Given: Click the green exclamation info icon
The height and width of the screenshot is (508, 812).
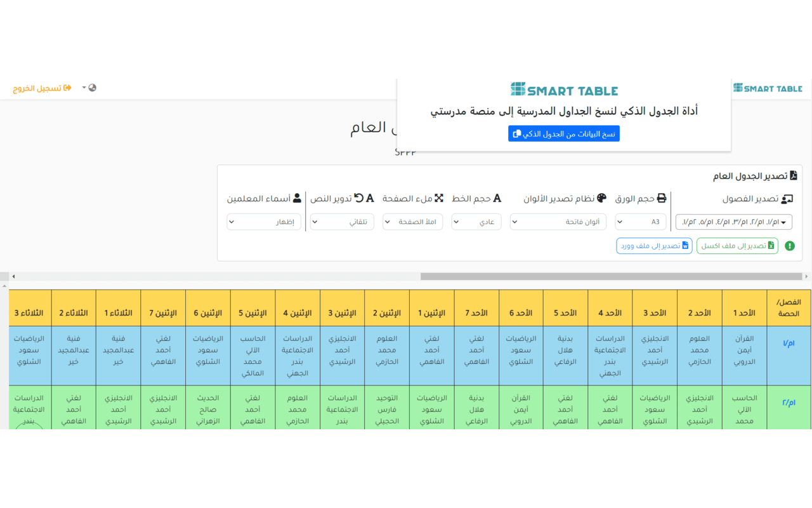Looking at the screenshot, I should coord(789,245).
